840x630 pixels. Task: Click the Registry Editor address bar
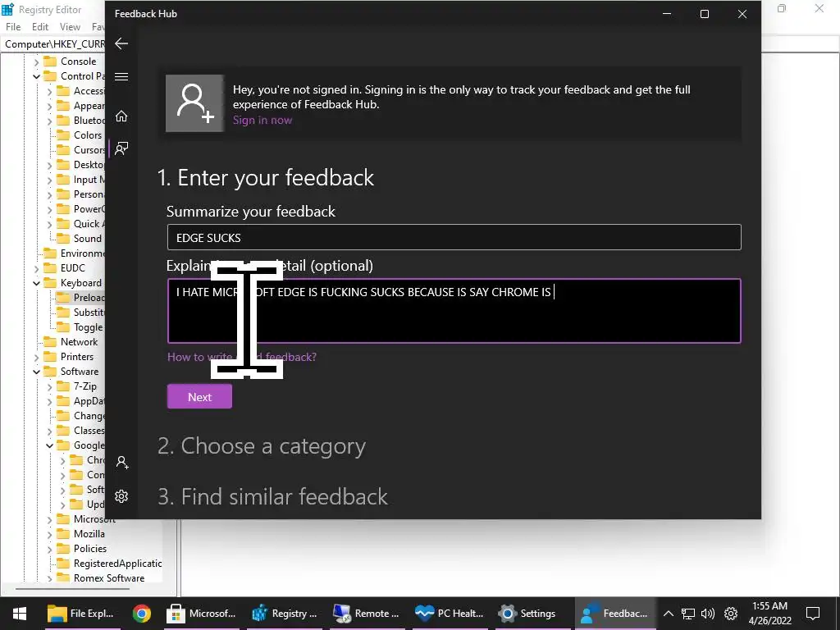pyautogui.click(x=53, y=44)
